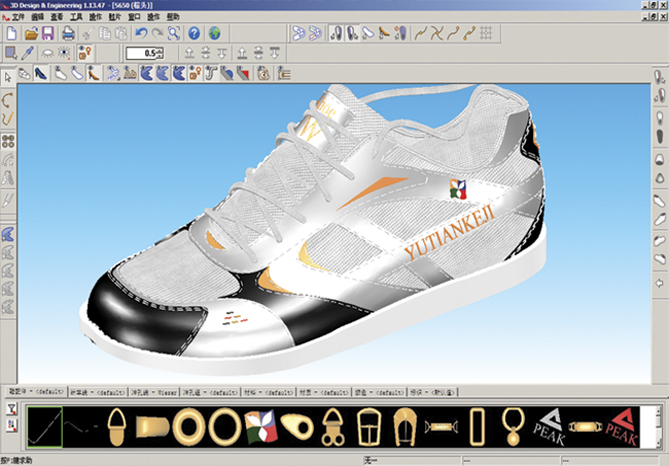The width and height of the screenshot is (669, 466).
Task: Open the 'Viewer' library tab dropdown
Action: (x=154, y=392)
